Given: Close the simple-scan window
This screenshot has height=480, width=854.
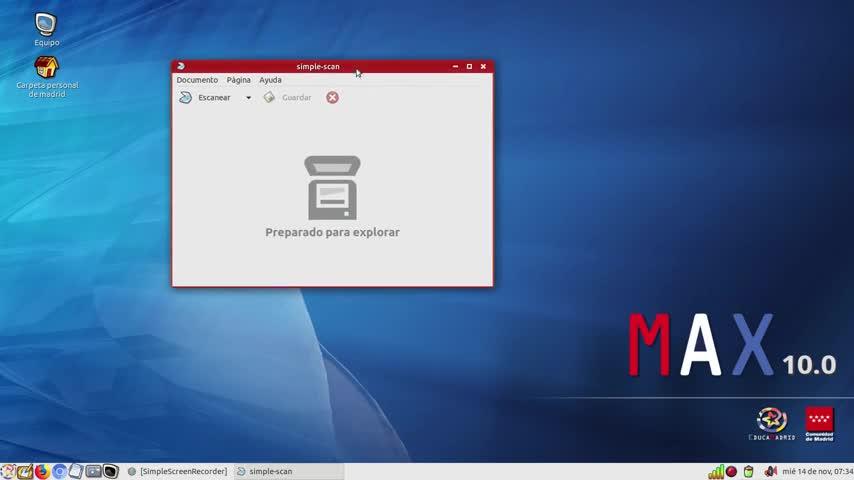Looking at the screenshot, I should pyautogui.click(x=483, y=66).
